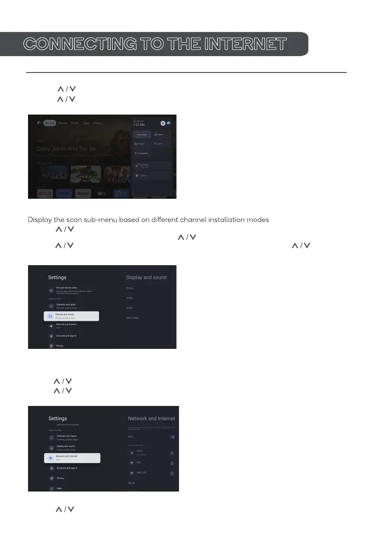This screenshot has height=557, width=392.
Task: Toggle the Wi-Fi switch off
Action: pyautogui.click(x=172, y=437)
